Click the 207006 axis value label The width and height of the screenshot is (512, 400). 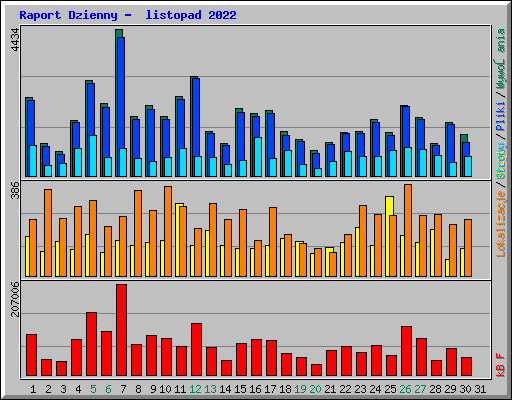click(15, 299)
